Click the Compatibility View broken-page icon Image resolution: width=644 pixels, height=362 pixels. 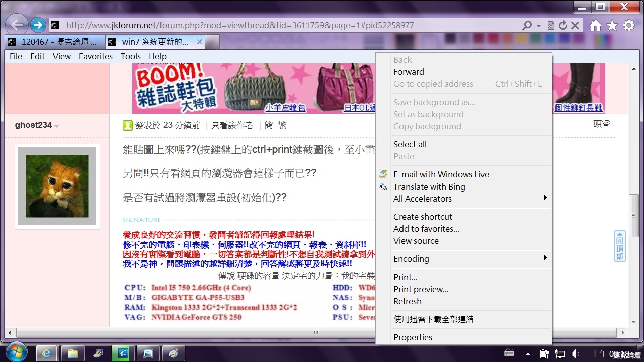point(551,25)
